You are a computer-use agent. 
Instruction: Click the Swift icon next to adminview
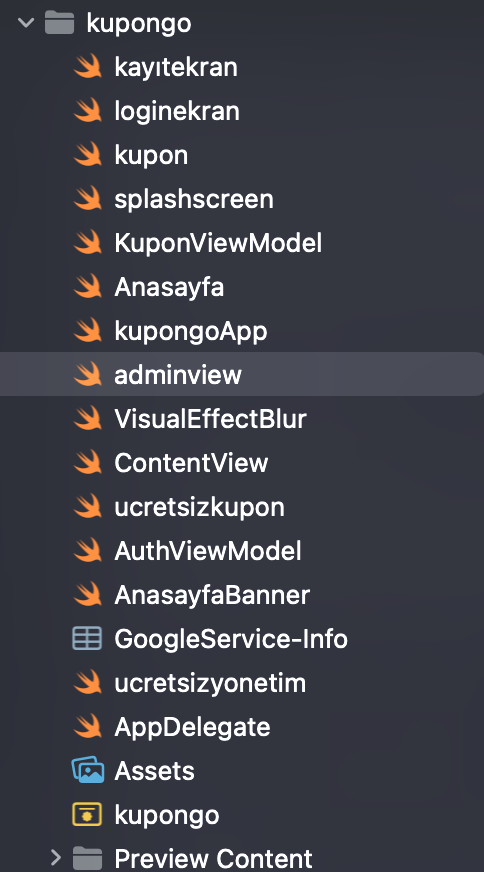pyautogui.click(x=87, y=374)
